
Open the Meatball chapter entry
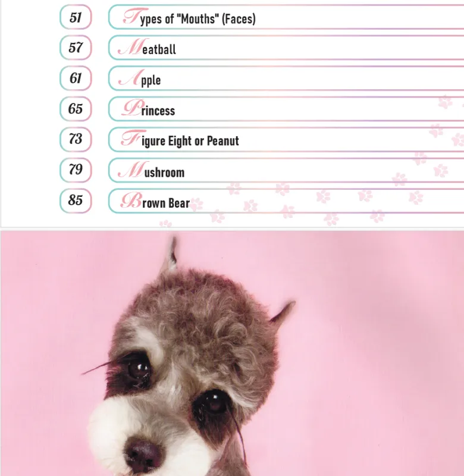[286, 48]
